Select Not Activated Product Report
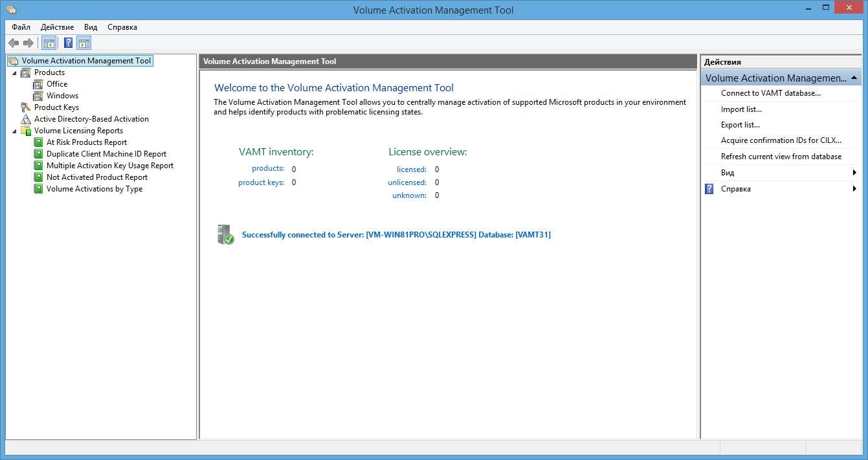The image size is (868, 460). [x=97, y=177]
